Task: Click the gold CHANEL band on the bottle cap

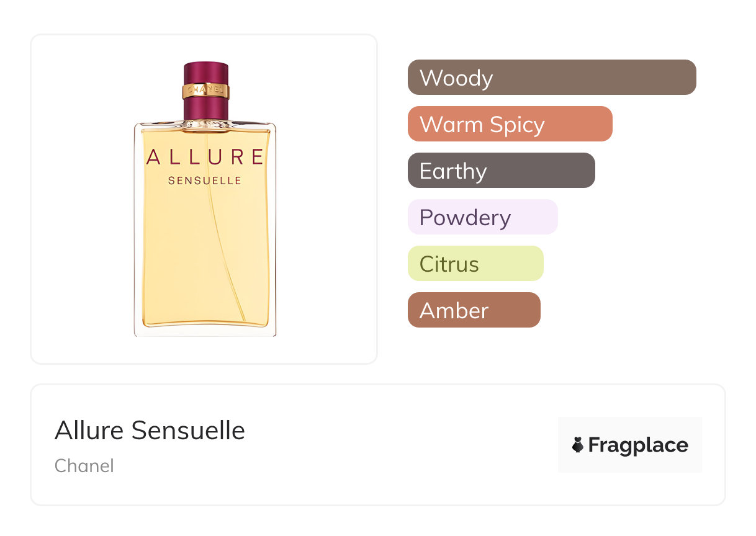Action: pos(205,91)
